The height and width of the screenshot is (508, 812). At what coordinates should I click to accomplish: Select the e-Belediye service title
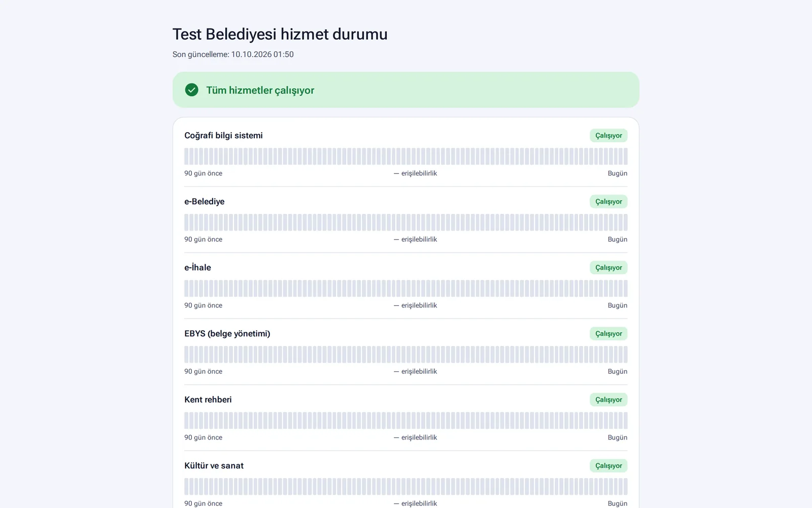[x=204, y=202]
